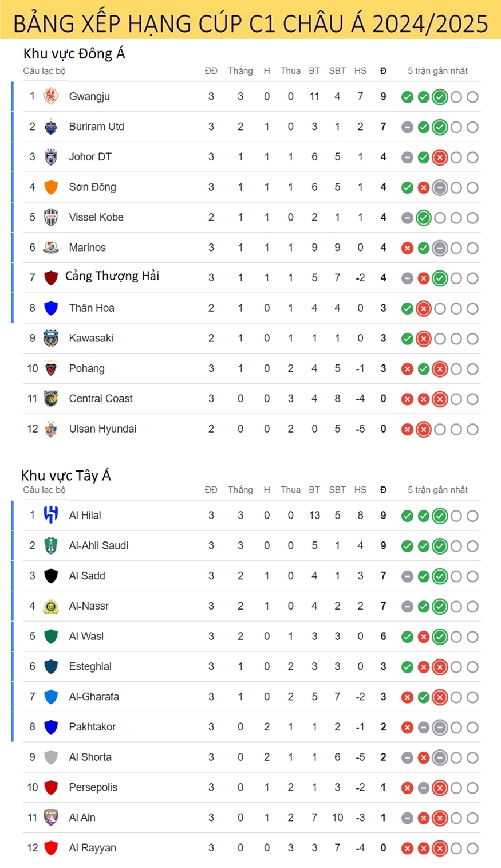
Task: Click the Al Rayyan red shield icon
Action: click(51, 848)
